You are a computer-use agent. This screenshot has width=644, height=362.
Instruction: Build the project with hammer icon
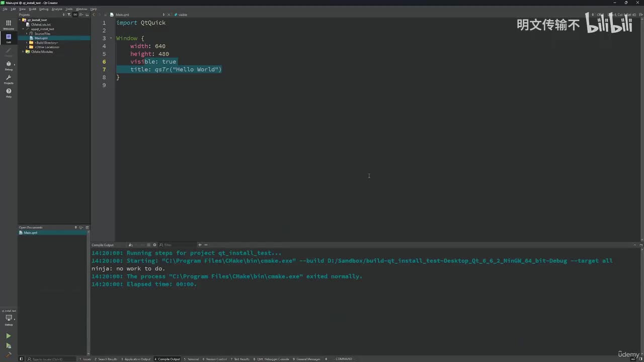pyautogui.click(x=8, y=354)
